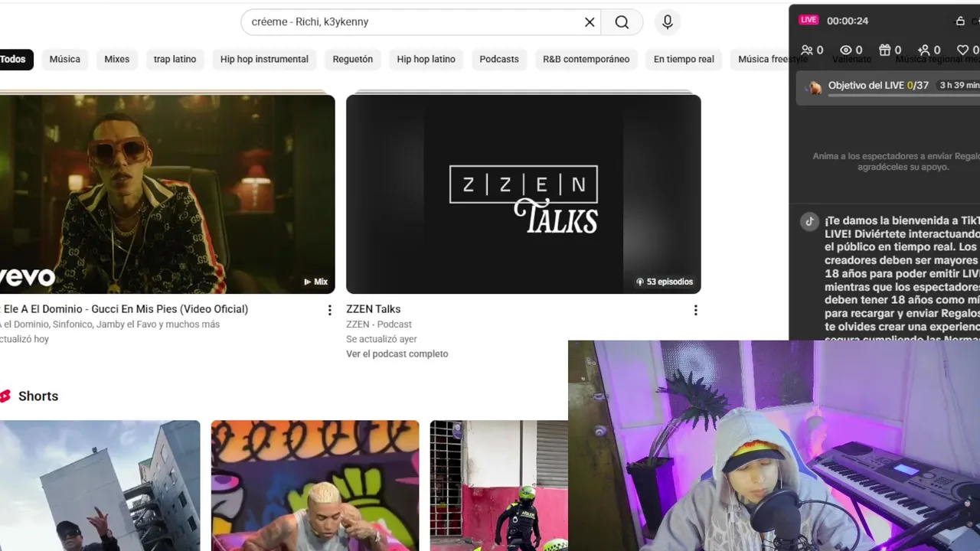Click the ZZEN · Podcast channel text

point(379,324)
